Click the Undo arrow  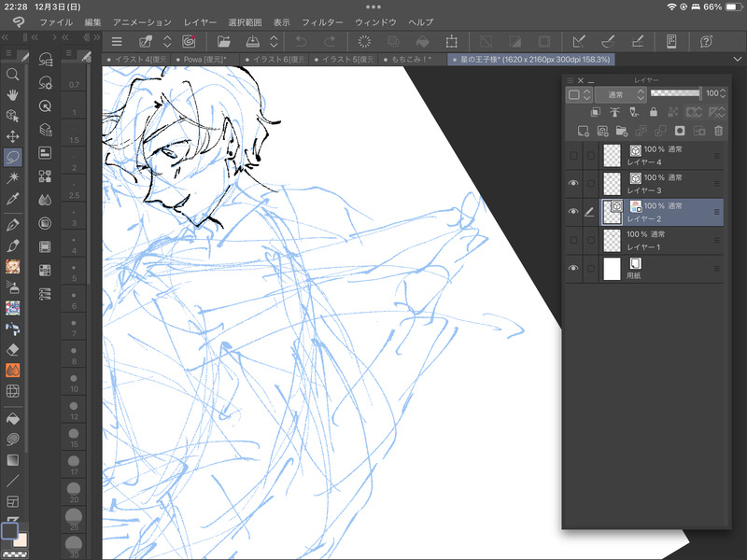(301, 42)
